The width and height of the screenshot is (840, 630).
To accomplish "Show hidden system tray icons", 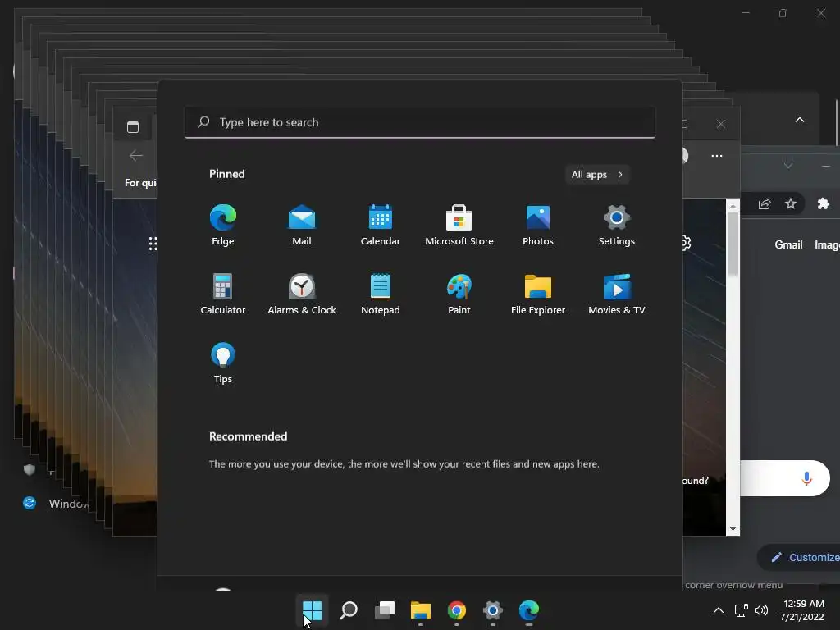I will [719, 610].
